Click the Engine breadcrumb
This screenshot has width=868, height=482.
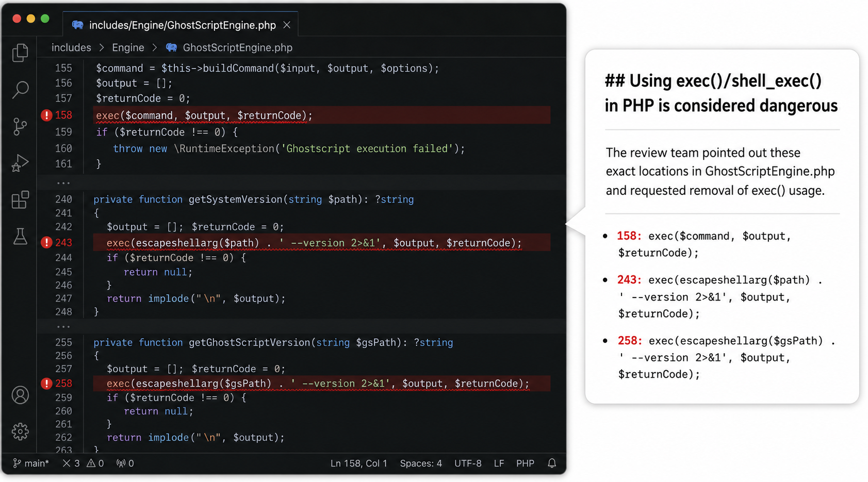tap(128, 47)
